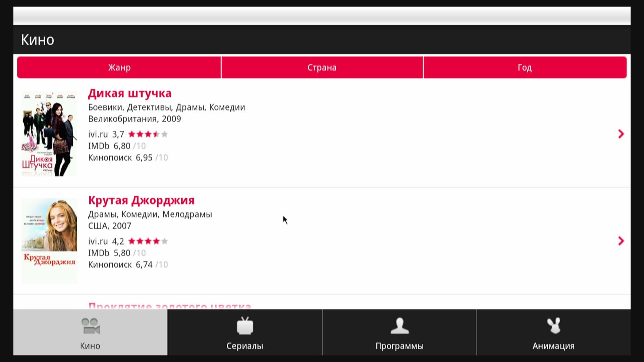Click the Сериалы TV set icon
The width and height of the screenshot is (644, 362).
(x=245, y=326)
